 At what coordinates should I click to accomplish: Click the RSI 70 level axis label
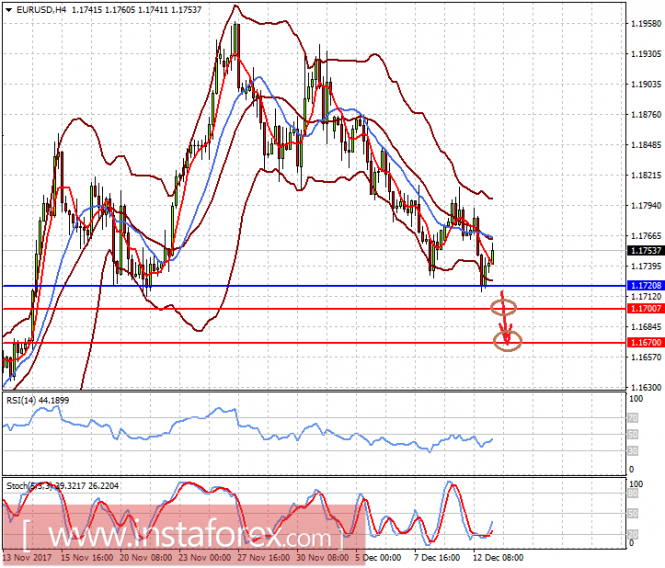pyautogui.click(x=632, y=414)
